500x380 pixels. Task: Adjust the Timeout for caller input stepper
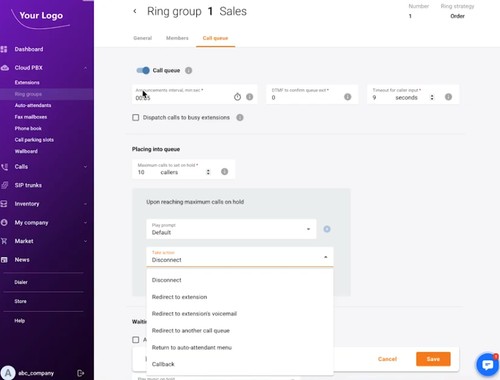pos(432,97)
